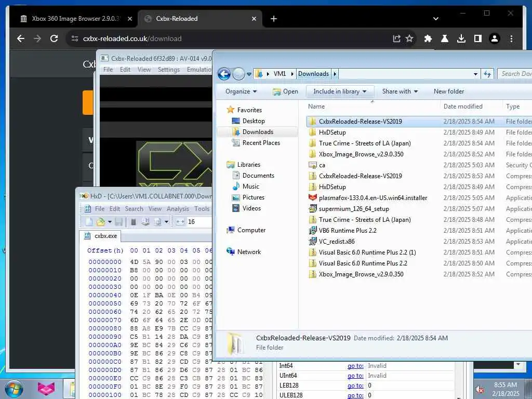Open the Include in library dropdown
532x399 pixels.
click(x=340, y=91)
